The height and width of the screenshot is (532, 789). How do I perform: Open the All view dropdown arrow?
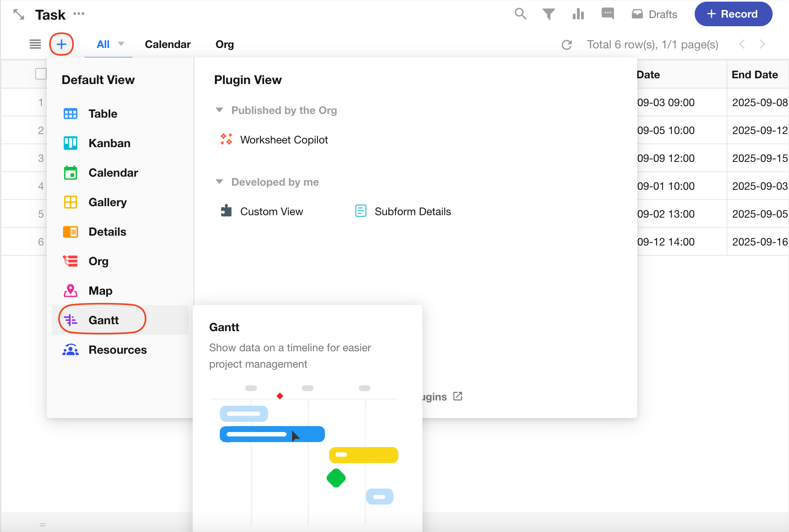click(x=121, y=43)
